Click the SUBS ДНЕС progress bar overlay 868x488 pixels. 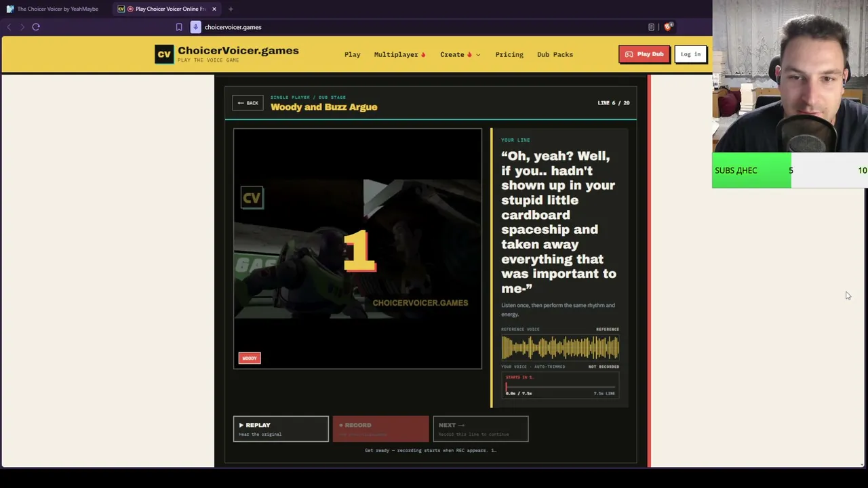tap(790, 170)
